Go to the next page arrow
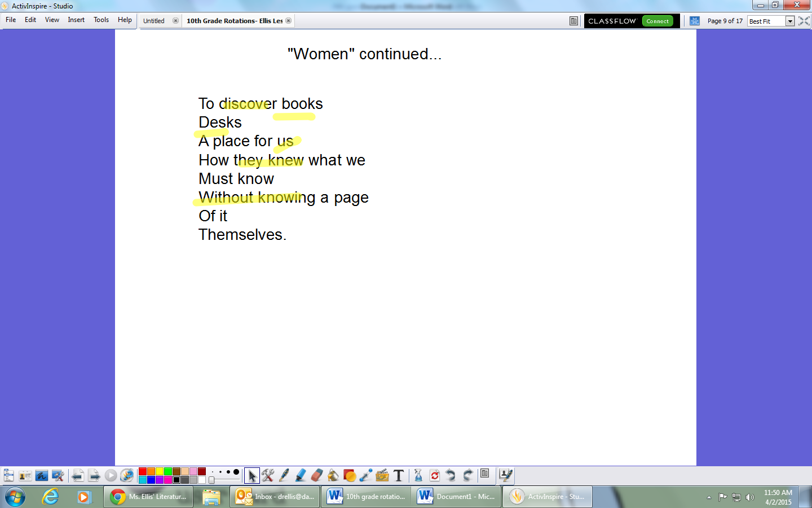Screen dimensions: 812x508 94,476
